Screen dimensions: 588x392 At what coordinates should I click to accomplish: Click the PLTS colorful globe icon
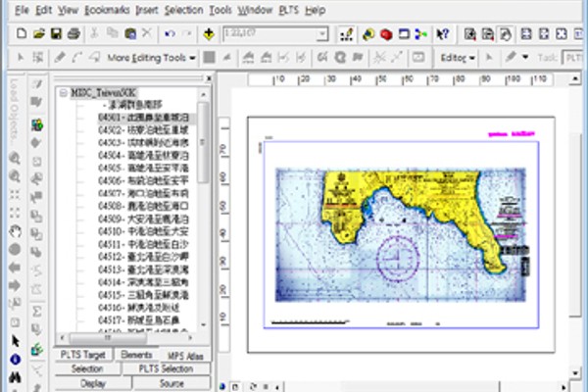tap(37, 124)
